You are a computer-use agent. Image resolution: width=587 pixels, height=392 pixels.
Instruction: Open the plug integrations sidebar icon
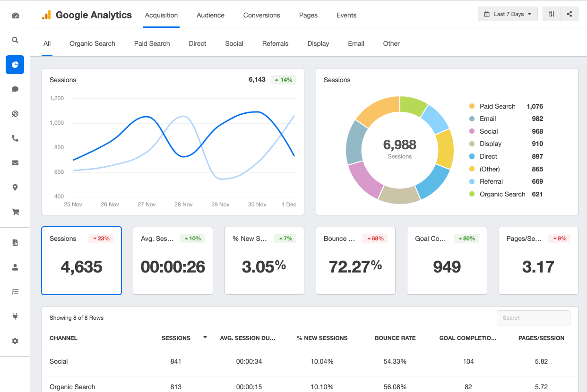click(x=15, y=316)
